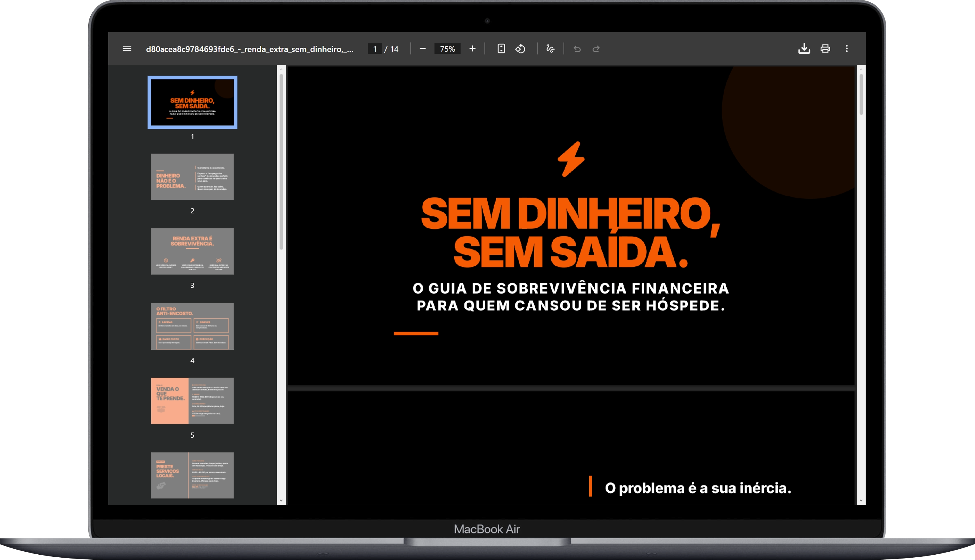Download the PDF document
975x560 pixels.
point(804,48)
